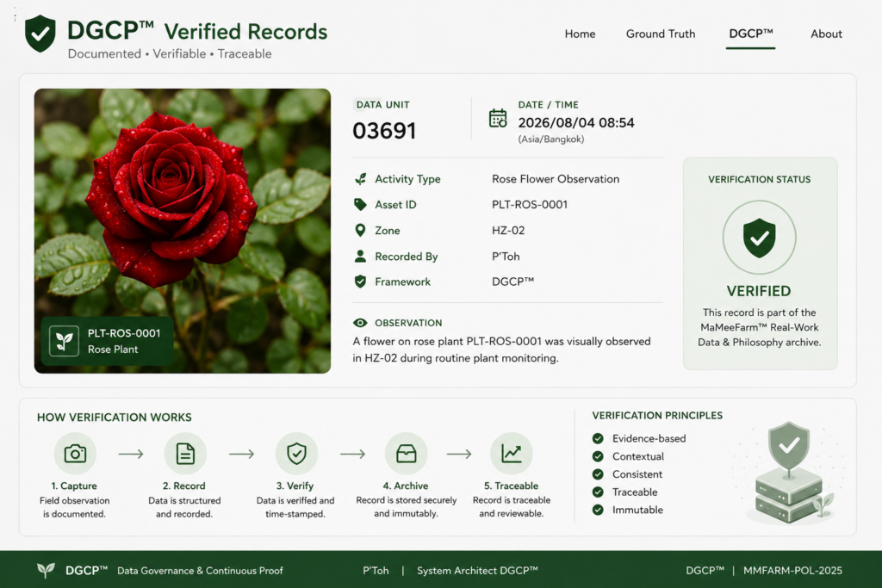Select the camera Capture step icon

tap(75, 453)
